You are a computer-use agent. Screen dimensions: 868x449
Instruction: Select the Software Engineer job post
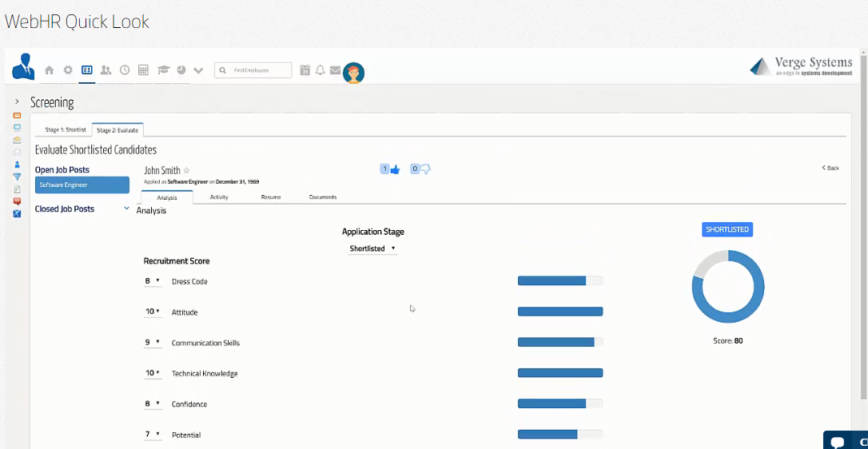82,185
